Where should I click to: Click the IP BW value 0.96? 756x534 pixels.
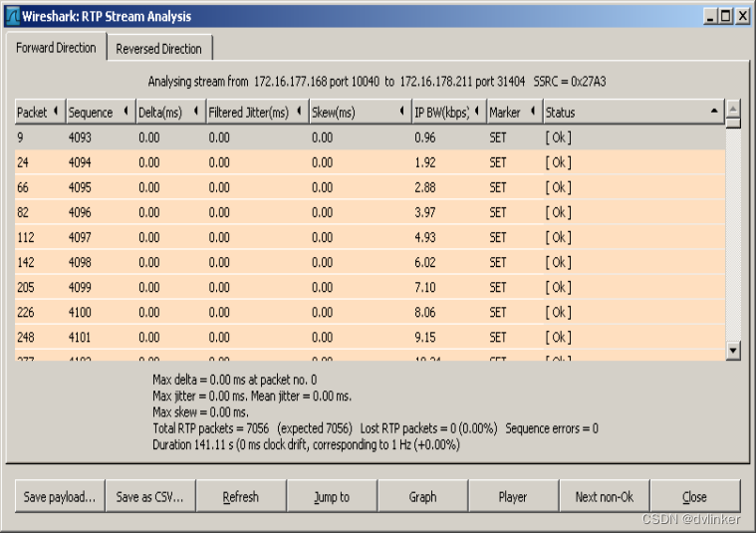click(424, 137)
